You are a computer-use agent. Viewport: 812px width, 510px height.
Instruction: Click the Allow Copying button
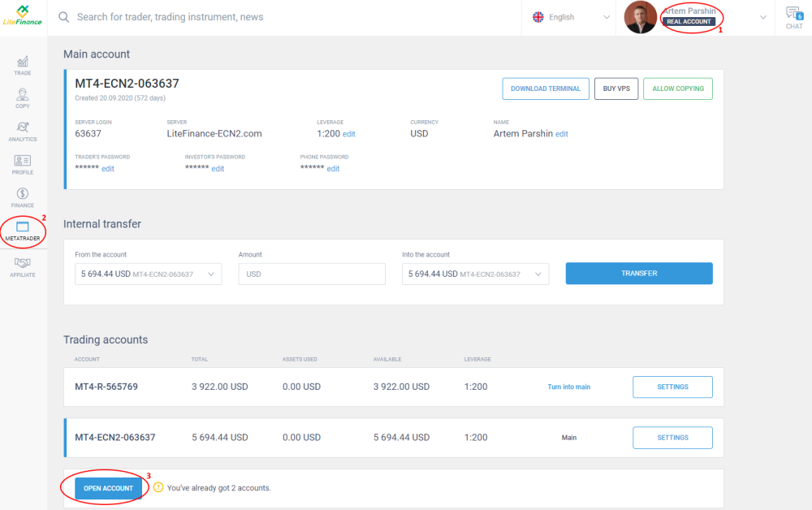point(678,89)
